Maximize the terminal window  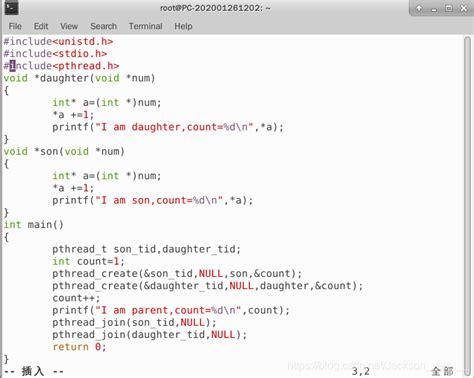449,8
